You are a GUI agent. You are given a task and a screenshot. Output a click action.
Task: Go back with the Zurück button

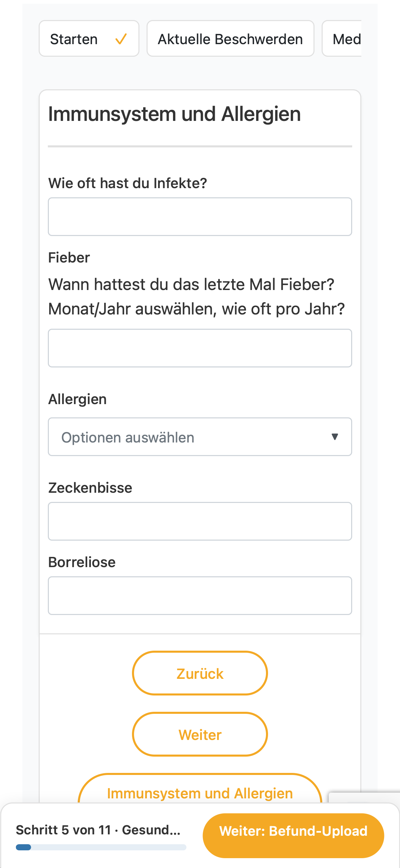[x=200, y=673]
